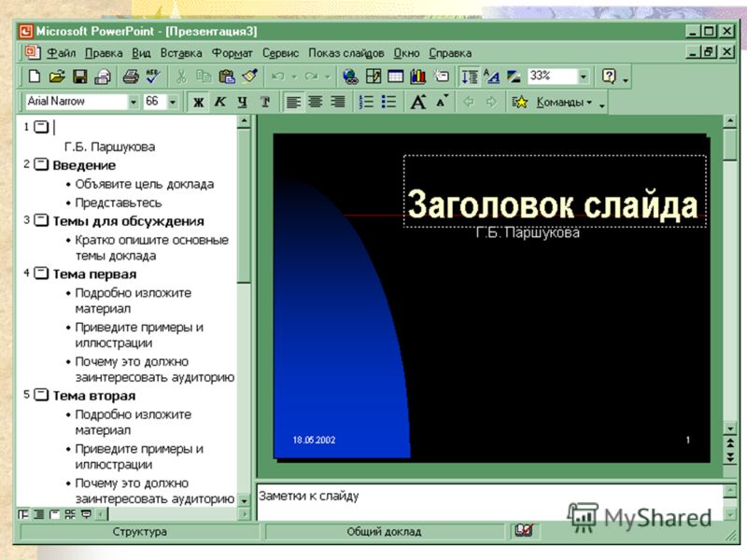The height and width of the screenshot is (560, 747).
Task: Click the Заметки к слайду notes field
Action: [x=489, y=502]
